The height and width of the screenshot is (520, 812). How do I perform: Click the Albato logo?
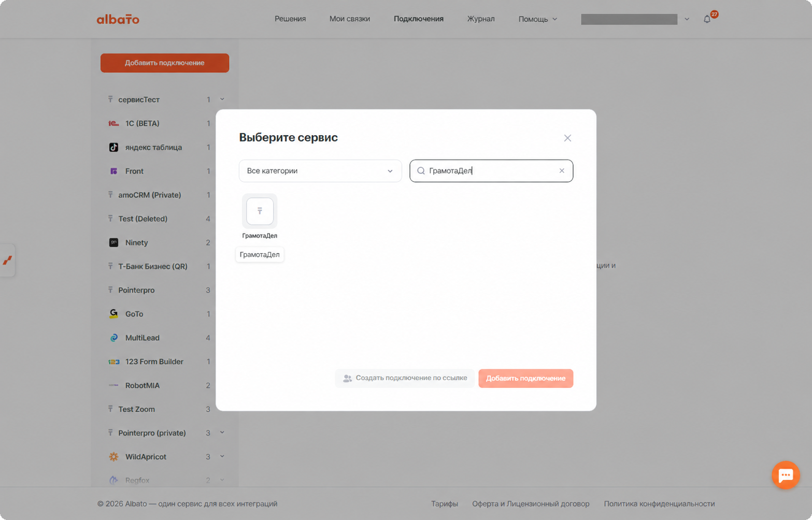(118, 19)
